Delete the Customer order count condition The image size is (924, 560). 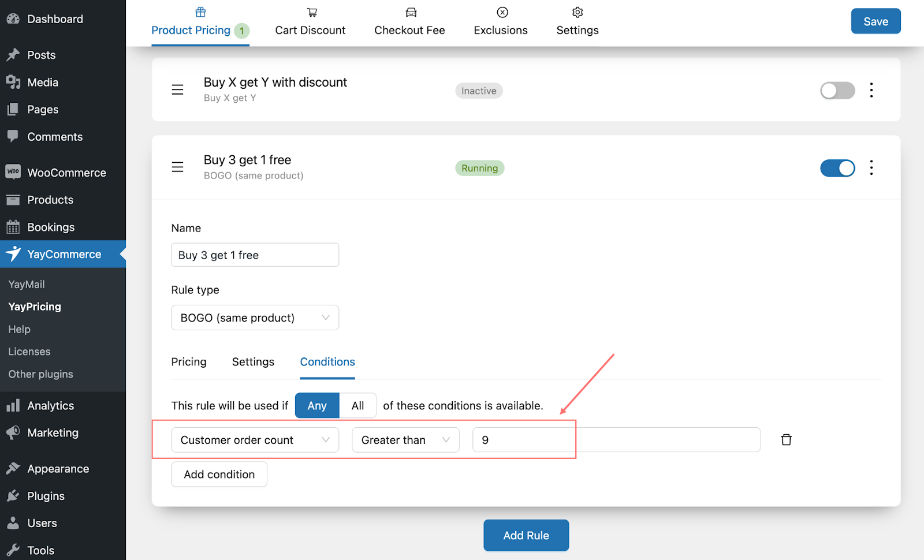point(786,440)
